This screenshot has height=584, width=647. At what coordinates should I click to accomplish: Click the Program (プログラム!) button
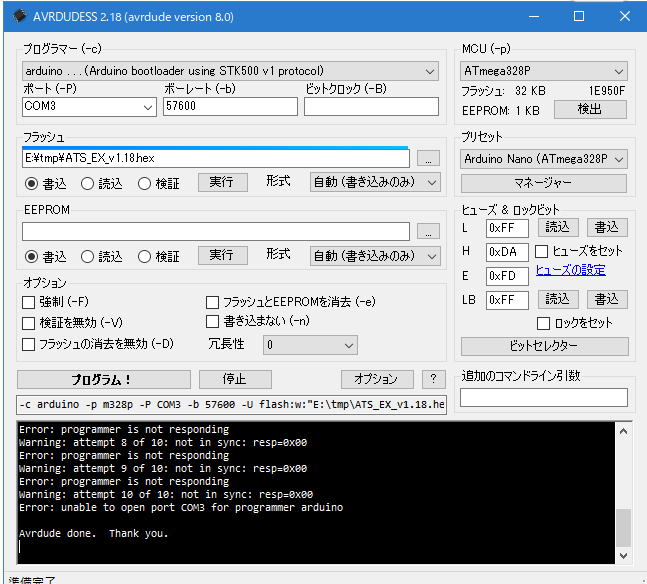click(103, 379)
